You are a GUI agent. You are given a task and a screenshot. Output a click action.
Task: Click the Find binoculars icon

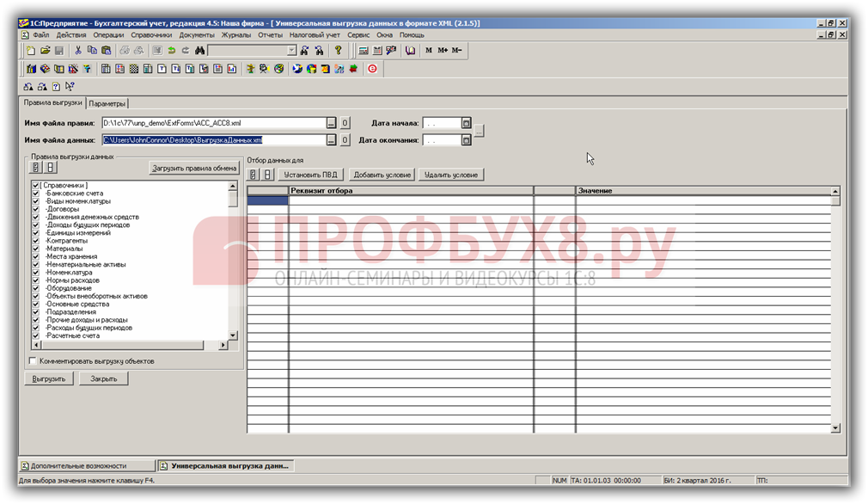click(x=199, y=51)
